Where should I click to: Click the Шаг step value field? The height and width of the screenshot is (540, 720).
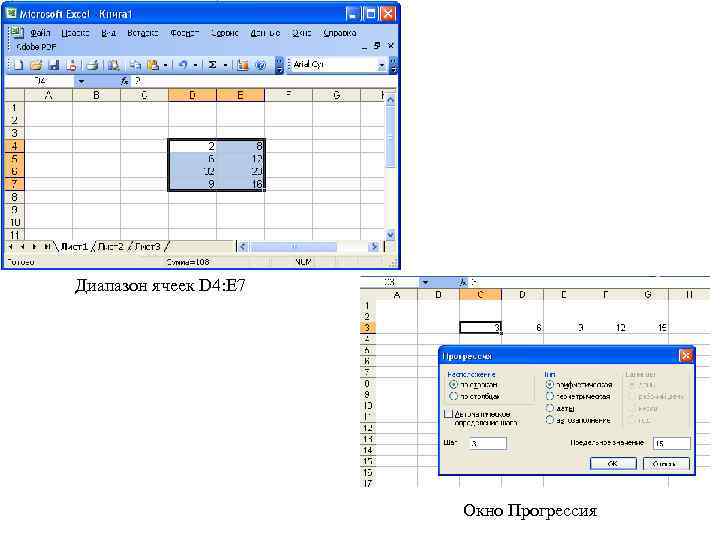pyautogui.click(x=488, y=443)
